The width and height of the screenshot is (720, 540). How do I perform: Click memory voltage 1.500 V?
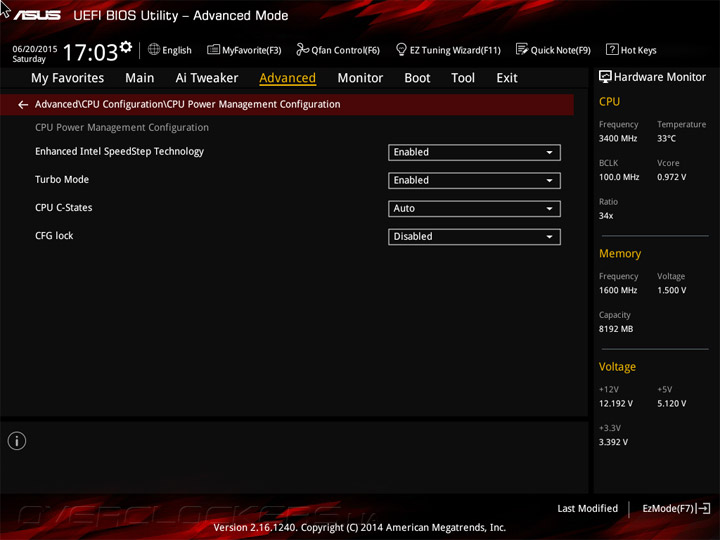671,290
